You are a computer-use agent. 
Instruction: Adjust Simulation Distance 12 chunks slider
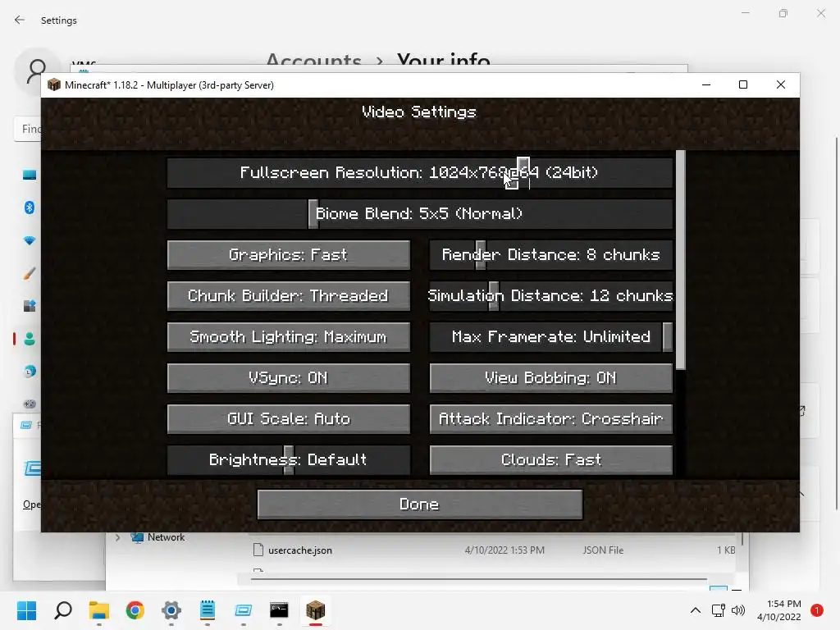(550, 296)
